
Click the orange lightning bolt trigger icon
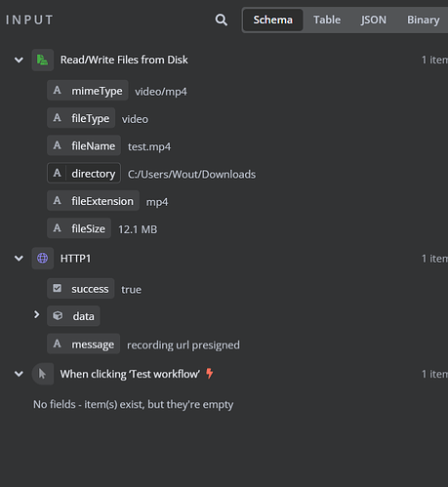point(210,374)
